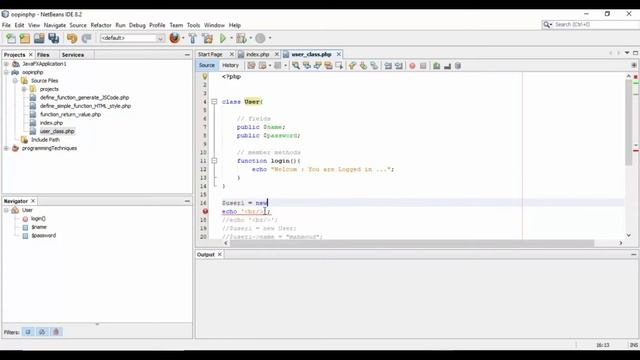The height and width of the screenshot is (360, 640).
Task: Close the Output panel tab
Action: (220, 254)
